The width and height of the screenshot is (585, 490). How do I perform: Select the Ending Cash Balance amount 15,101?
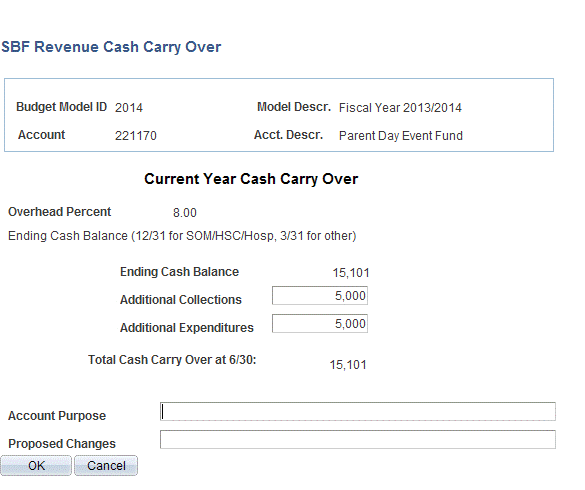351,273
